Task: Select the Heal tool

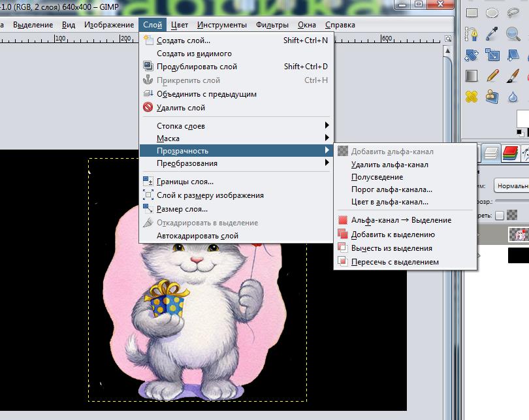Action: [x=472, y=97]
